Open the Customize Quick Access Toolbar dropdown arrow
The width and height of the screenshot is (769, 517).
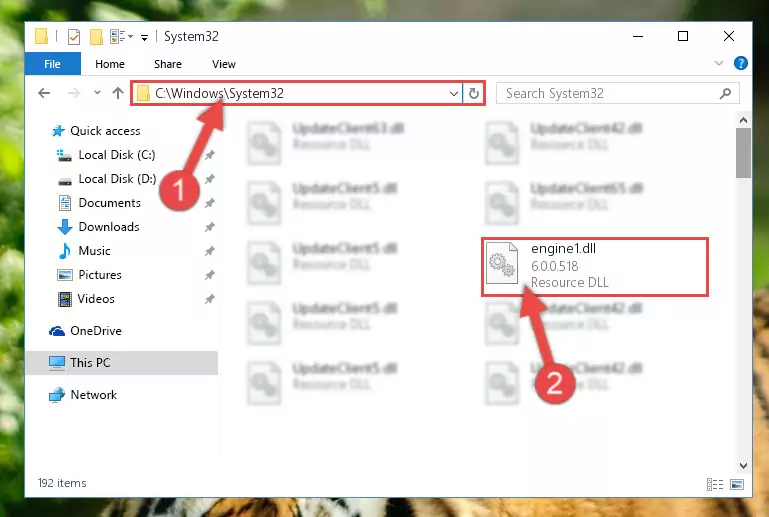click(x=144, y=37)
